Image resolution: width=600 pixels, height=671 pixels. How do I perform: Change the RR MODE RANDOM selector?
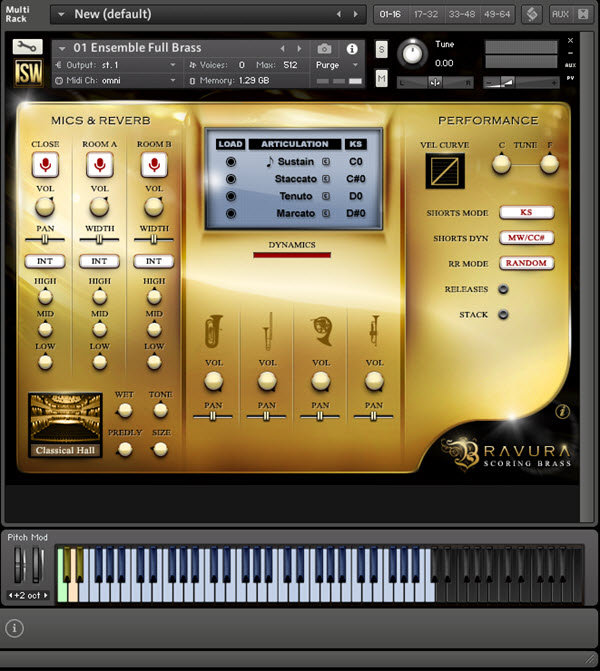(526, 263)
